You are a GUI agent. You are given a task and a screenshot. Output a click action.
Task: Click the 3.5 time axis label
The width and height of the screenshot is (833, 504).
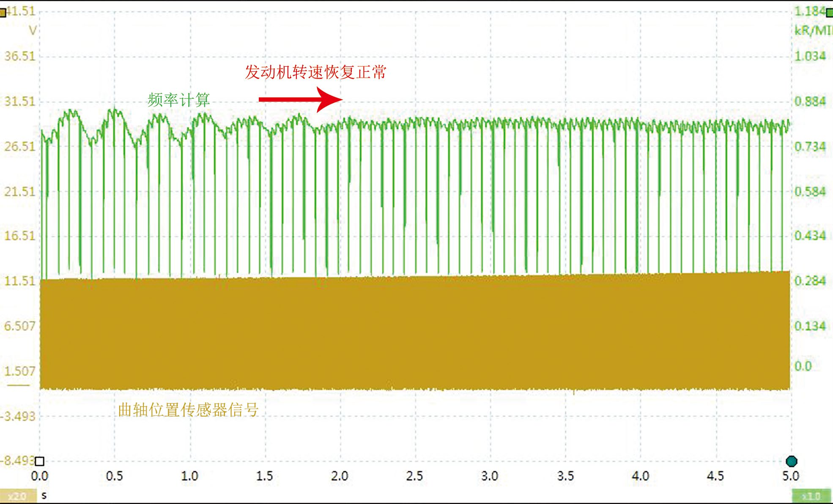pos(565,476)
